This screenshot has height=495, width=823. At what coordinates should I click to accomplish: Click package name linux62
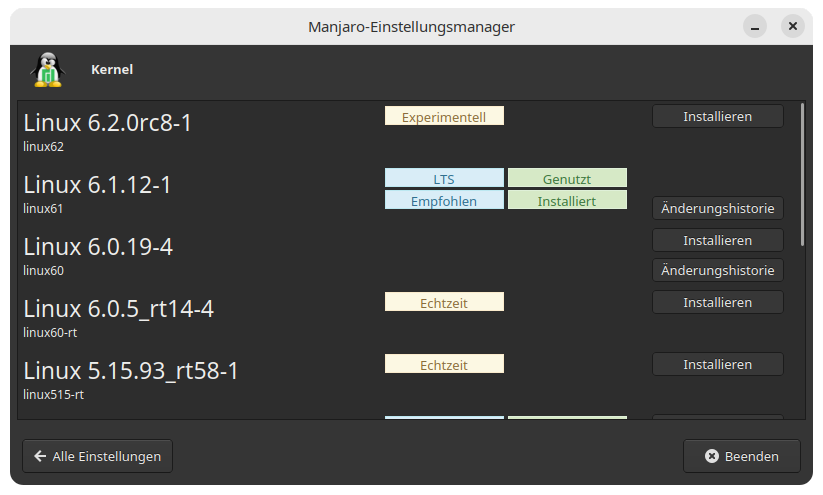[x=44, y=146]
